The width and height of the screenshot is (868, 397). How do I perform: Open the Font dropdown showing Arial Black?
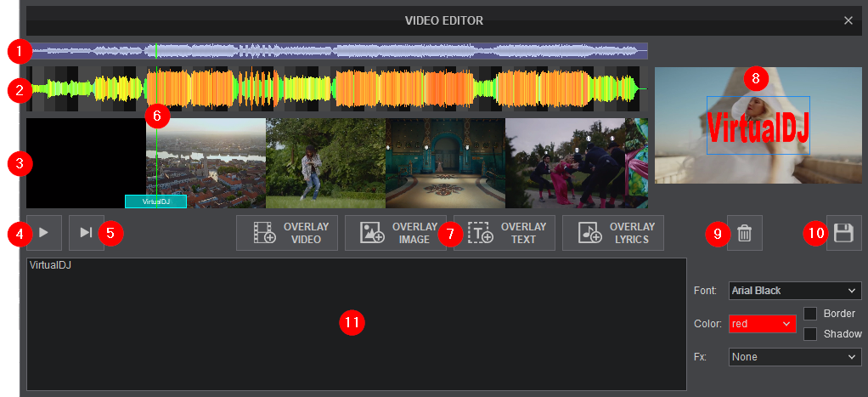[x=795, y=291]
